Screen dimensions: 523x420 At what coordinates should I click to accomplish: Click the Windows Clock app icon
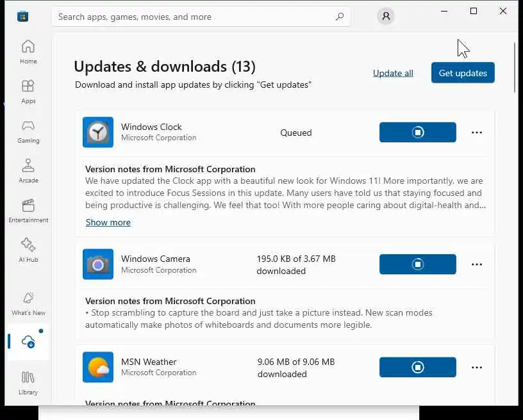(x=98, y=133)
